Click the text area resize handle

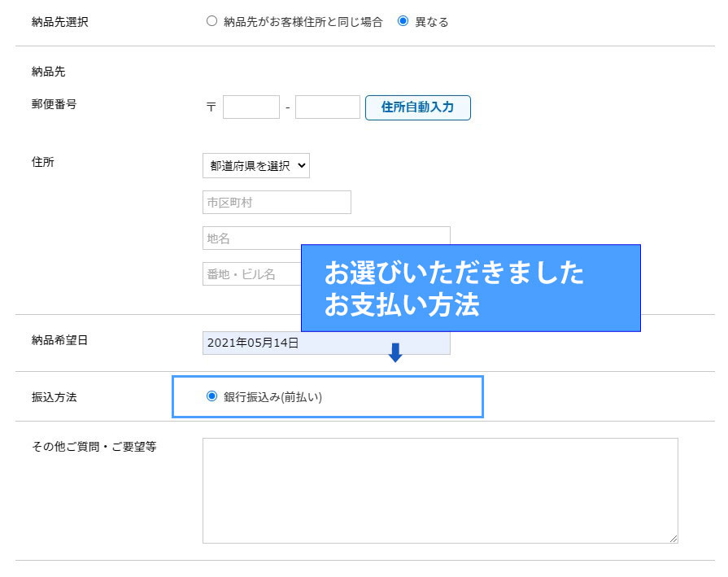674,539
